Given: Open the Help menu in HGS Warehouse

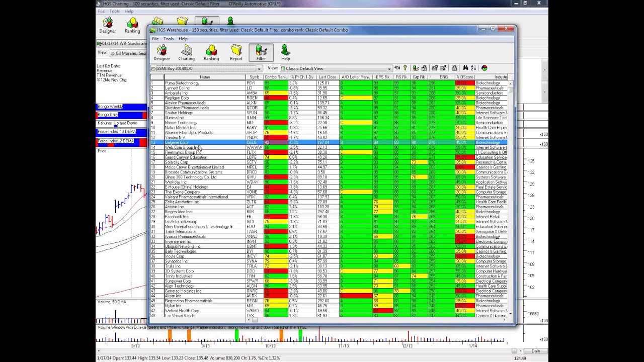Looking at the screenshot, I should point(183,39).
